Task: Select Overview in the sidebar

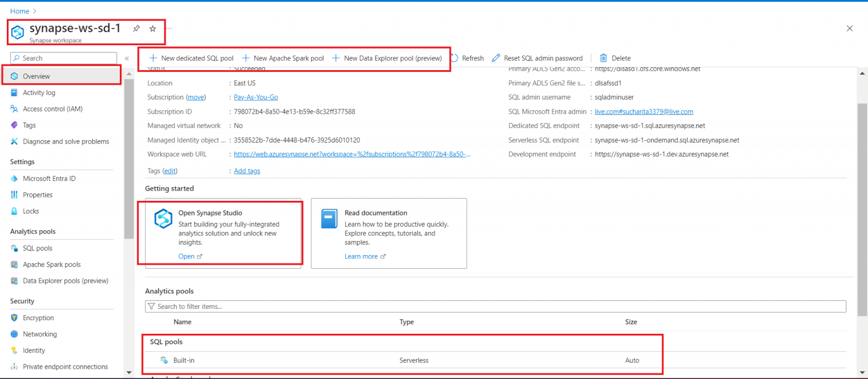Action: (x=36, y=76)
